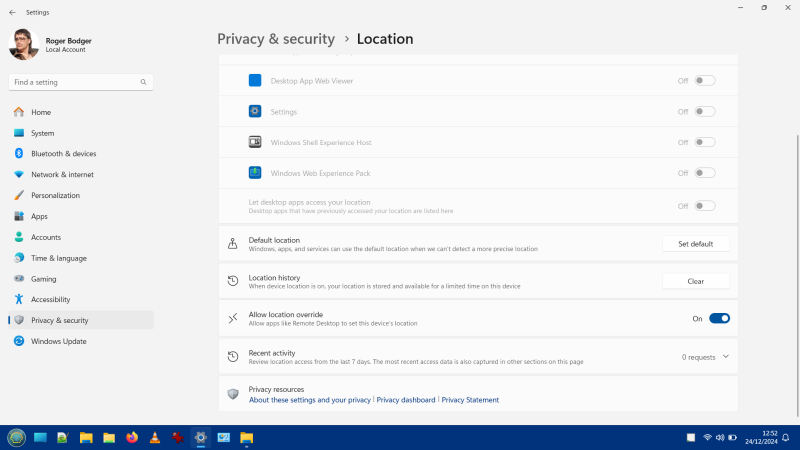800x450 pixels.
Task: Open Firefox from the taskbar
Action: click(131, 438)
